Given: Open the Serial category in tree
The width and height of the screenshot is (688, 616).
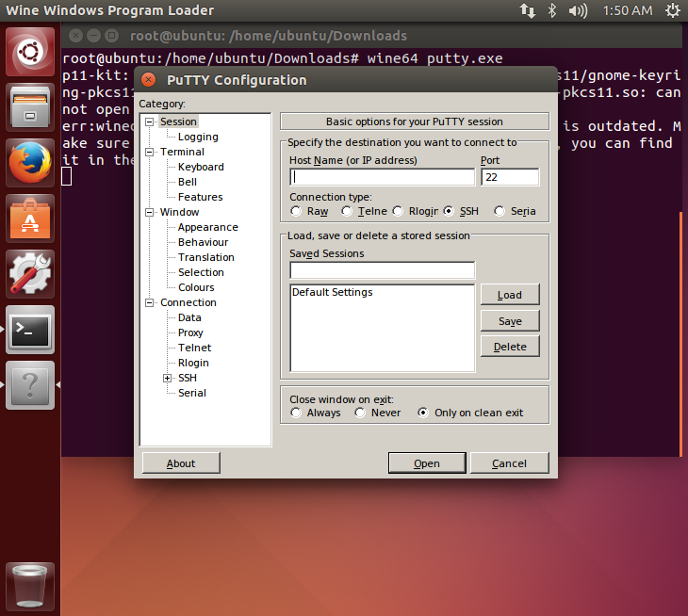Looking at the screenshot, I should (x=191, y=393).
